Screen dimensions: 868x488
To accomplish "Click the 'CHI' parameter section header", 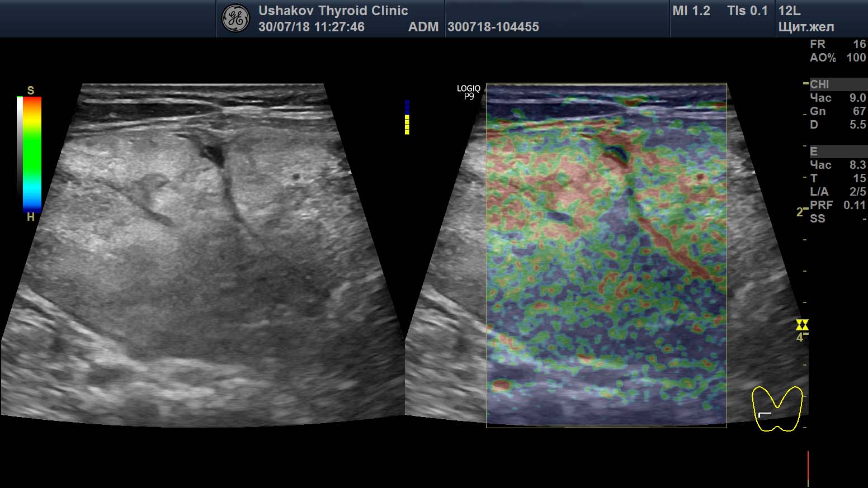I will 838,84.
